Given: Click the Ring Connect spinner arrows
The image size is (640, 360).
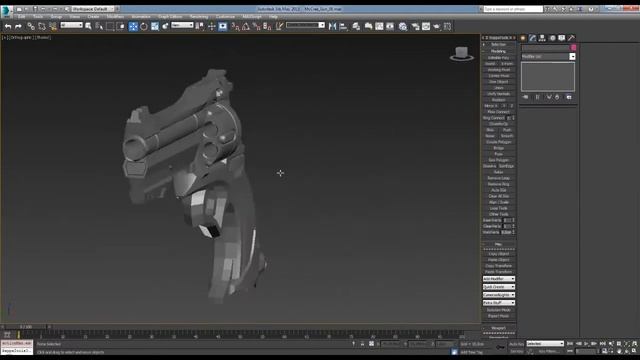Looking at the screenshot, I should [x=513, y=118].
